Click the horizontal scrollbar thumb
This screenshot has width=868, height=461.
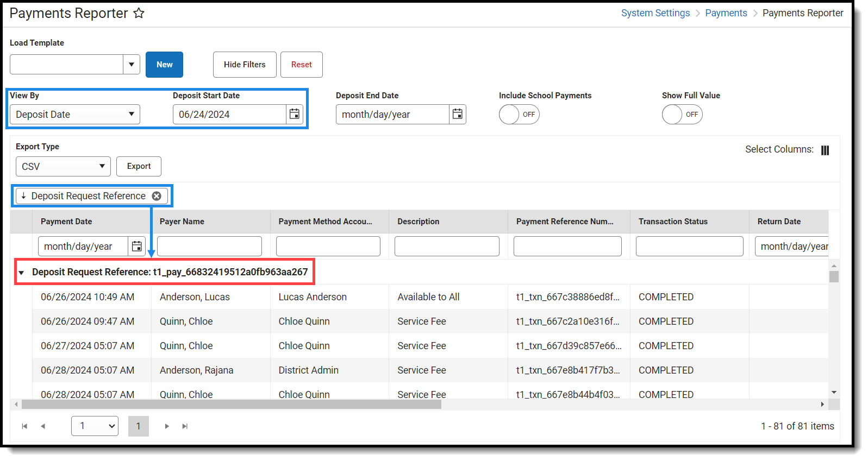pos(232,404)
